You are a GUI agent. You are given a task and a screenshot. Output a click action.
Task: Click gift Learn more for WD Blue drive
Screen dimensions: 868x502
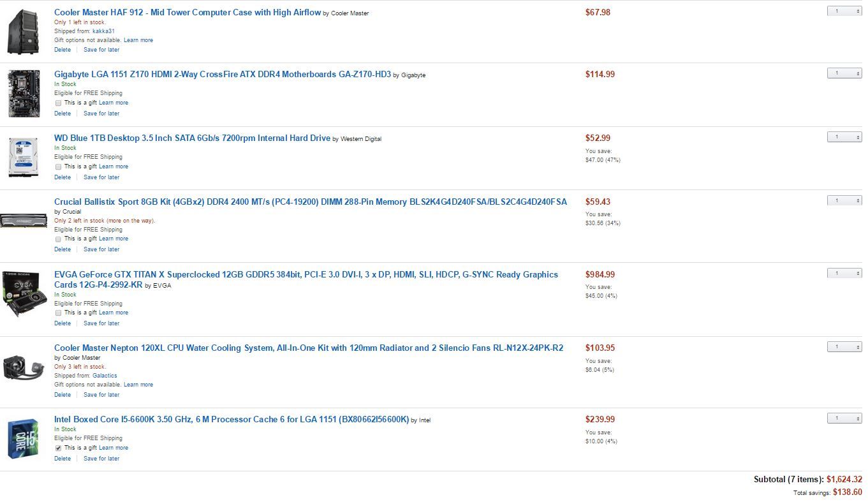pos(114,166)
